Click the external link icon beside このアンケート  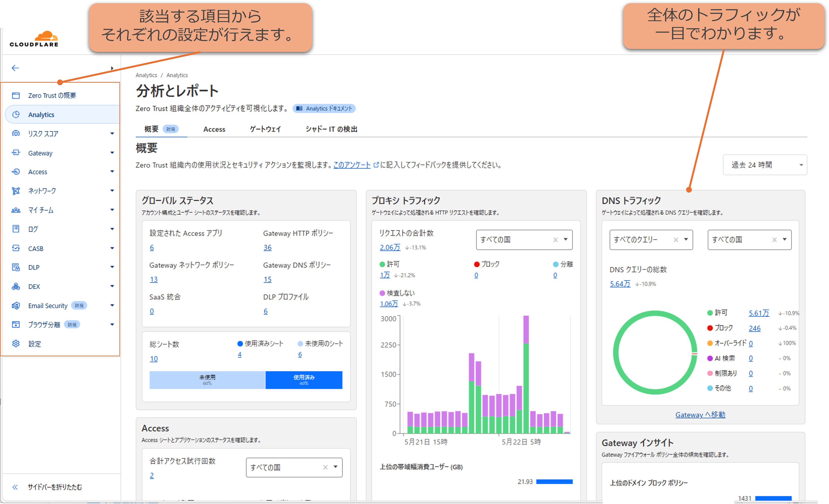point(376,165)
